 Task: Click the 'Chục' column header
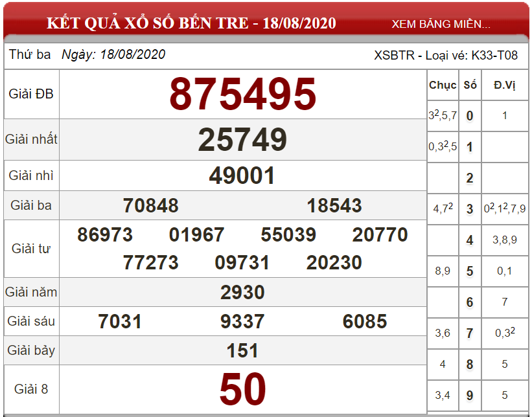coord(443,85)
